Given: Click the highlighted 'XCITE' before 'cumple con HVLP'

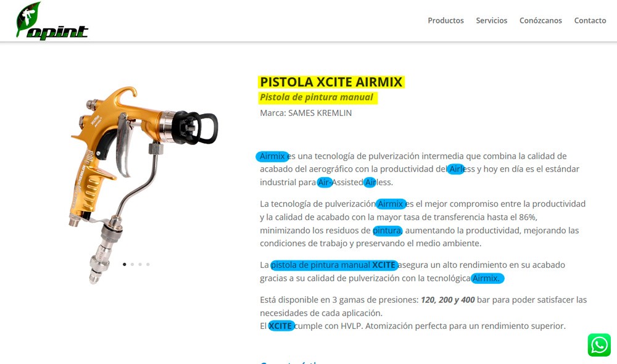Looking at the screenshot, I should [281, 326].
